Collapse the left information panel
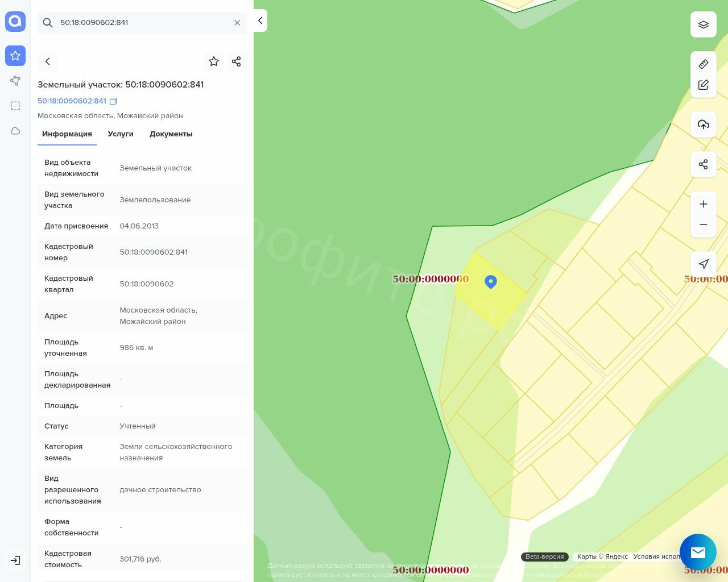728x582 pixels. tap(260, 20)
